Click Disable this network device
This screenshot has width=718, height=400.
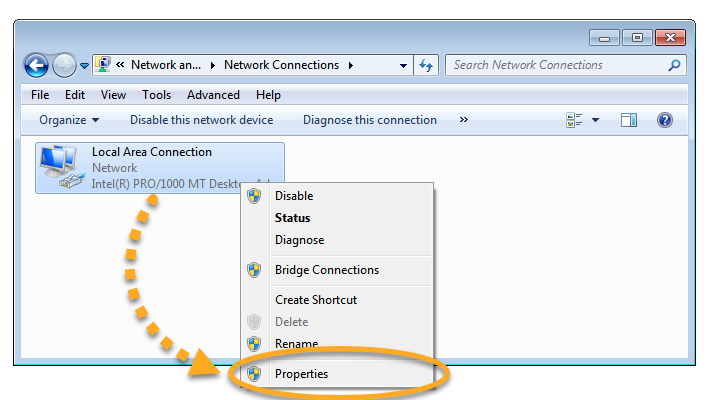coord(201,120)
